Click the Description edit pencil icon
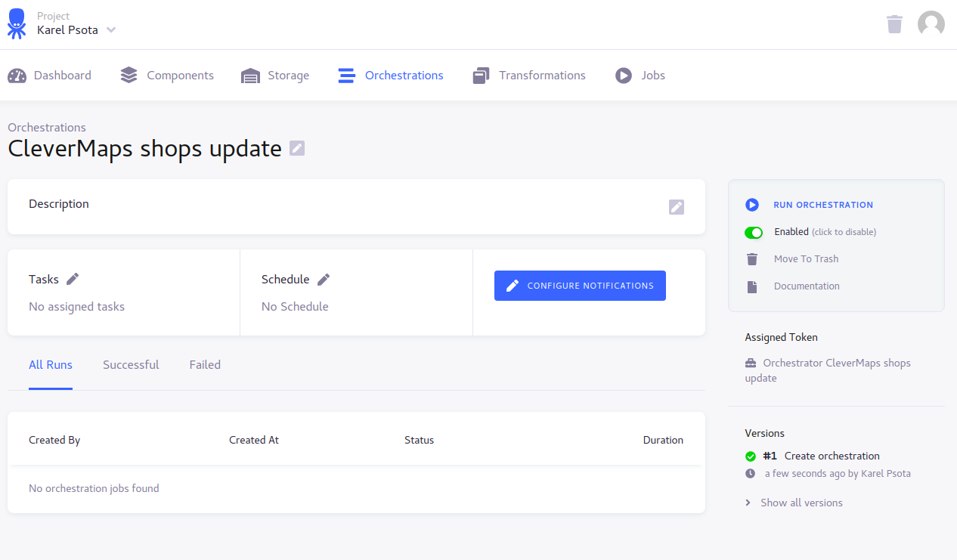 click(x=676, y=207)
